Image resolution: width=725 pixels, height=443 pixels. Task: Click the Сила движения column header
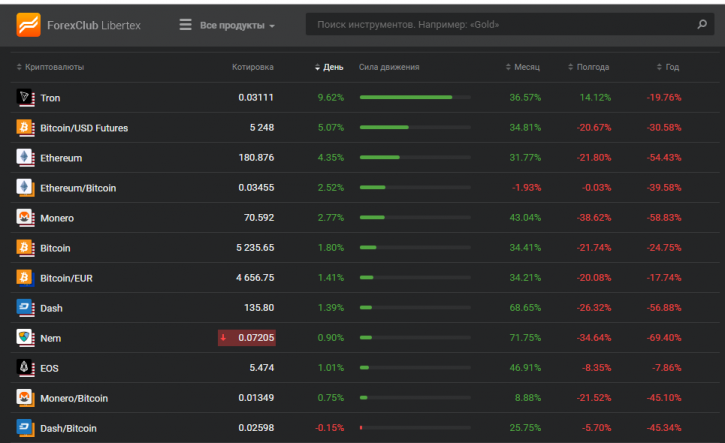coord(389,67)
